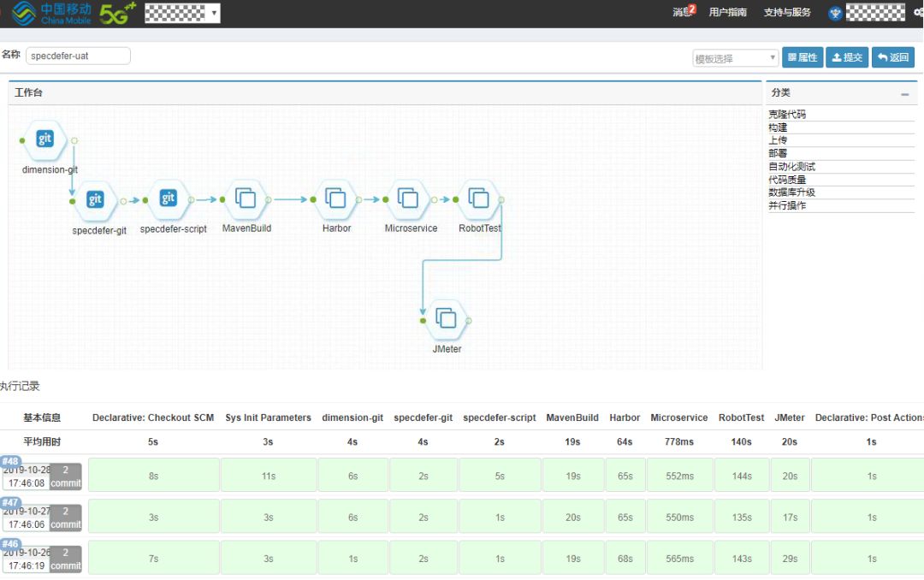This screenshot has height=580, width=924.
Task: Click the settings gear icon in header
Action: 919,12
